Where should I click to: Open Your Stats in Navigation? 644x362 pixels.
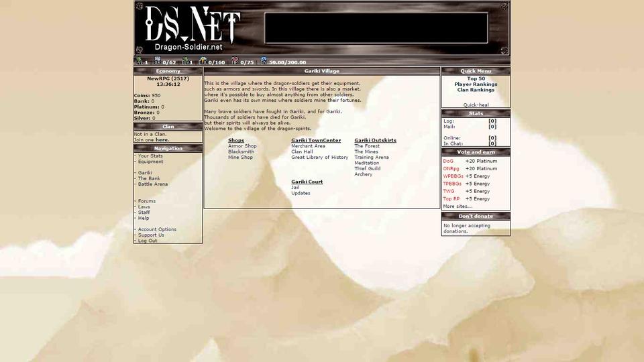point(150,156)
